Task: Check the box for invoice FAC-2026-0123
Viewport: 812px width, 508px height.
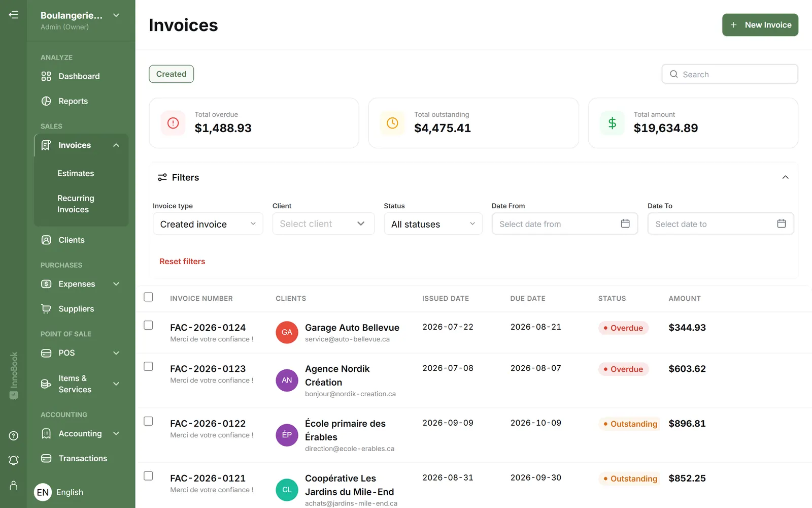Action: 148,366
